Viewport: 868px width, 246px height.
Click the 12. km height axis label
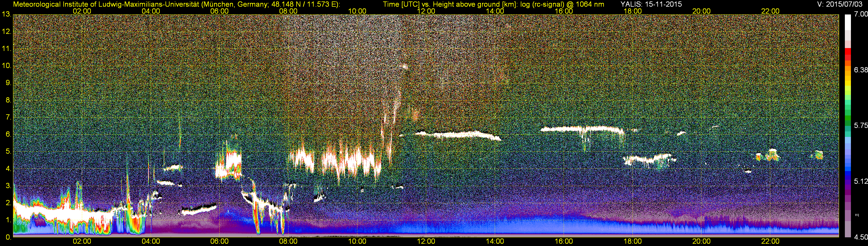click(6, 32)
